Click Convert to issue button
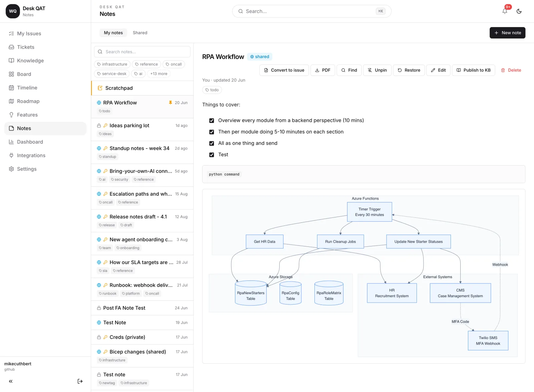The width and height of the screenshot is (534, 392). (x=284, y=70)
